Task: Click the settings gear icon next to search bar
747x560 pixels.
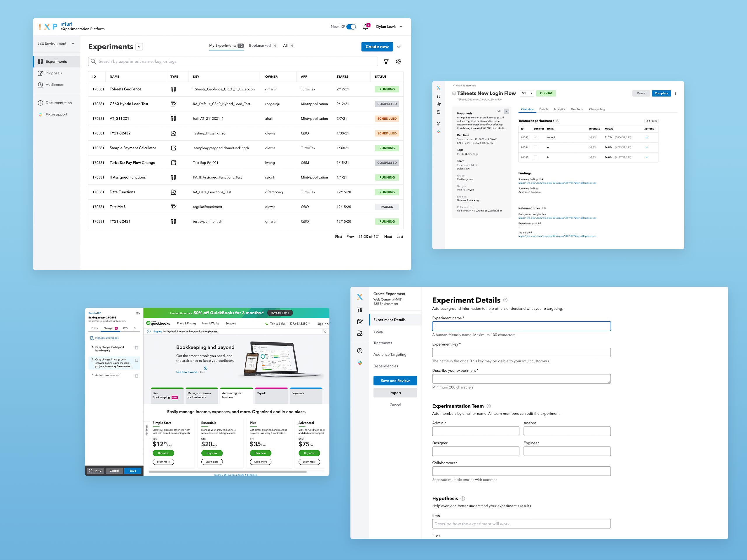Action: 400,61
